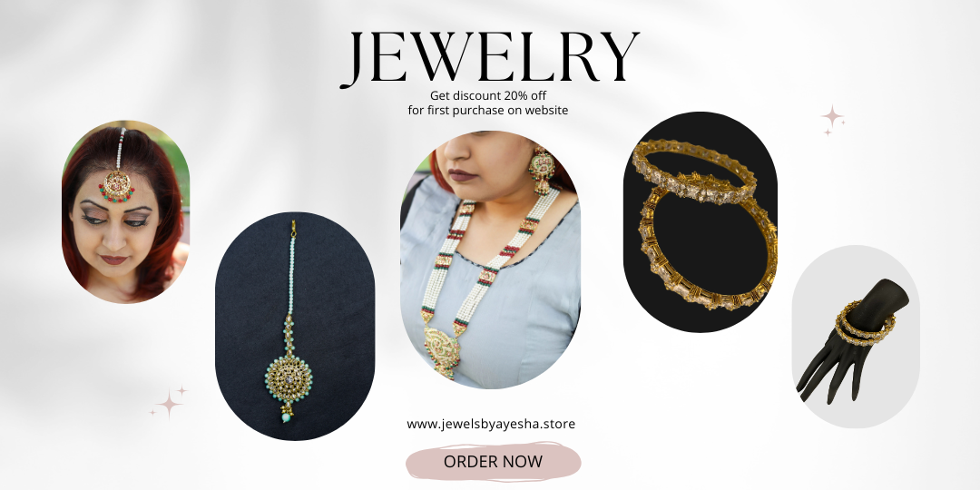980x490 pixels.
Task: Click the sparkle star icon at bottom left
Action: pos(169,403)
